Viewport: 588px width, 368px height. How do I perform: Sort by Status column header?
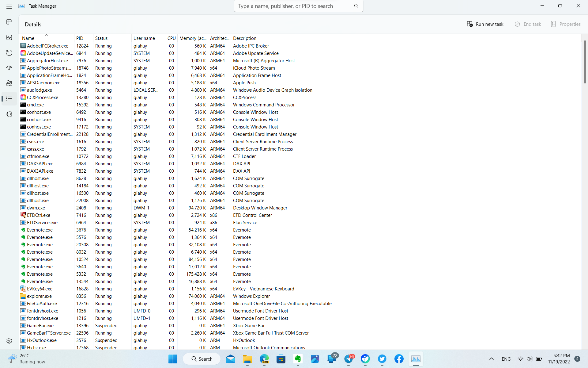click(112, 38)
